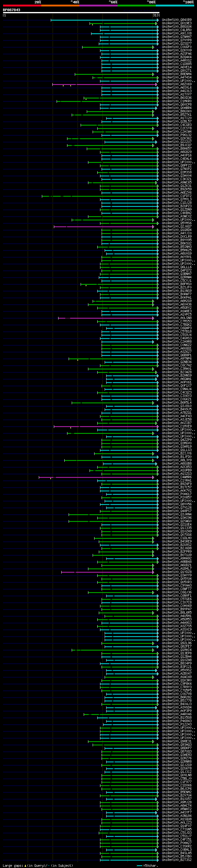Click the green alignment bar for C1MKR0
Viewport: 197px width, 868px height.
[x=107, y=101]
